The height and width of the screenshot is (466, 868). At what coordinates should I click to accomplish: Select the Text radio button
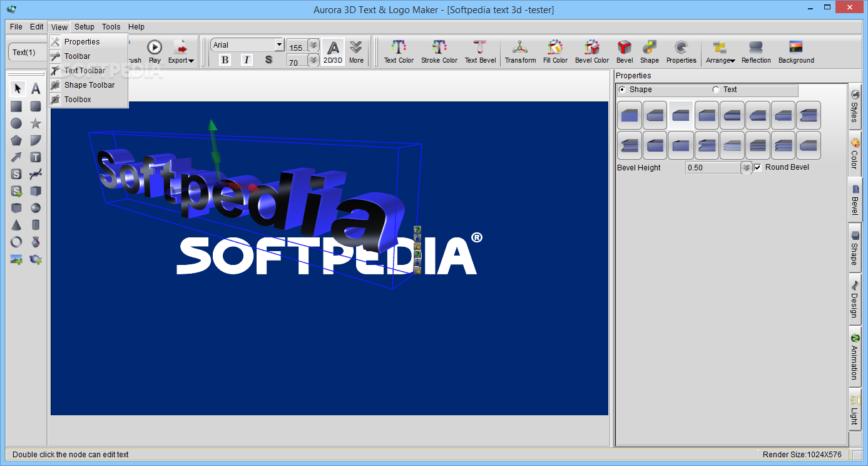point(716,90)
